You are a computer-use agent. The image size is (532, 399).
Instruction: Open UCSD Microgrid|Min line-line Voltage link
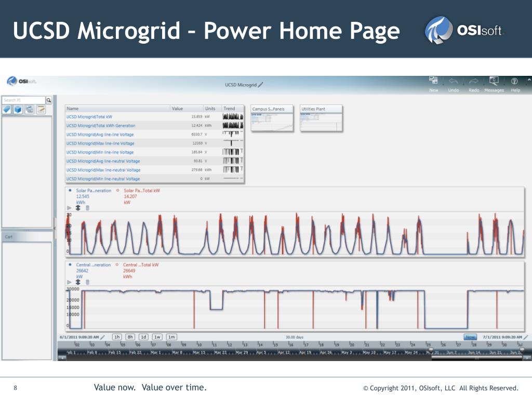pos(100,152)
